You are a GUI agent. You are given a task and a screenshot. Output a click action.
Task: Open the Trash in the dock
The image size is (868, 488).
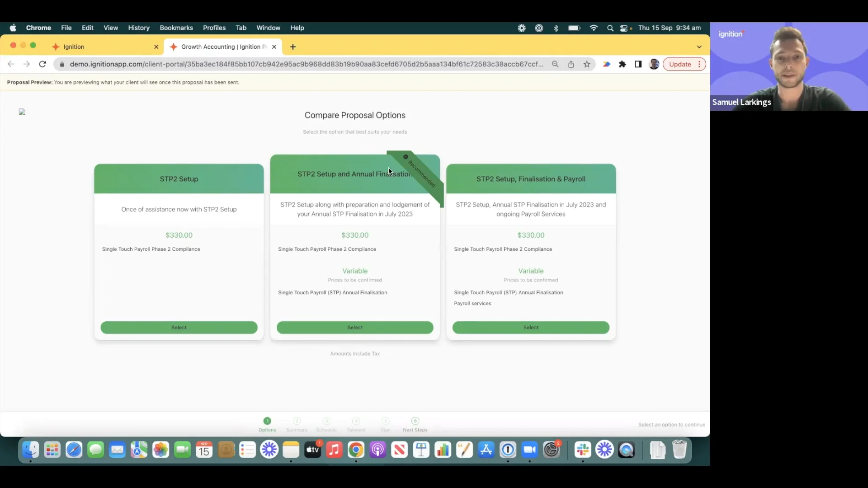(679, 450)
